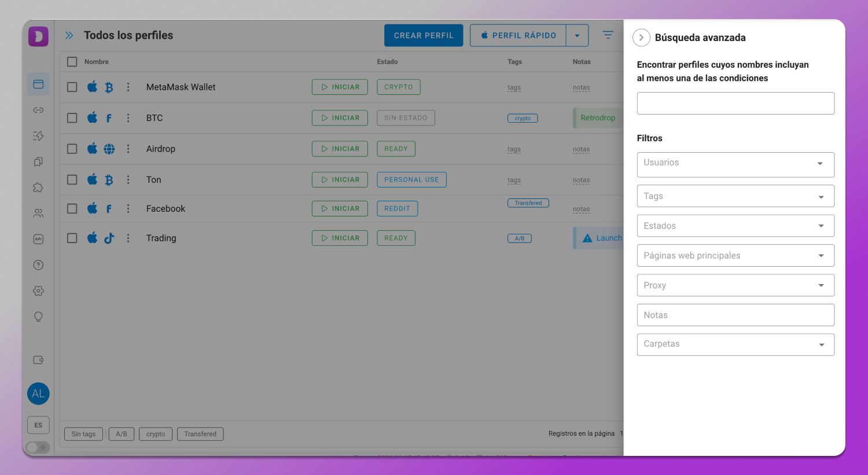The width and height of the screenshot is (868, 475).
Task: Open the API section in sidebar
Action: (38, 239)
